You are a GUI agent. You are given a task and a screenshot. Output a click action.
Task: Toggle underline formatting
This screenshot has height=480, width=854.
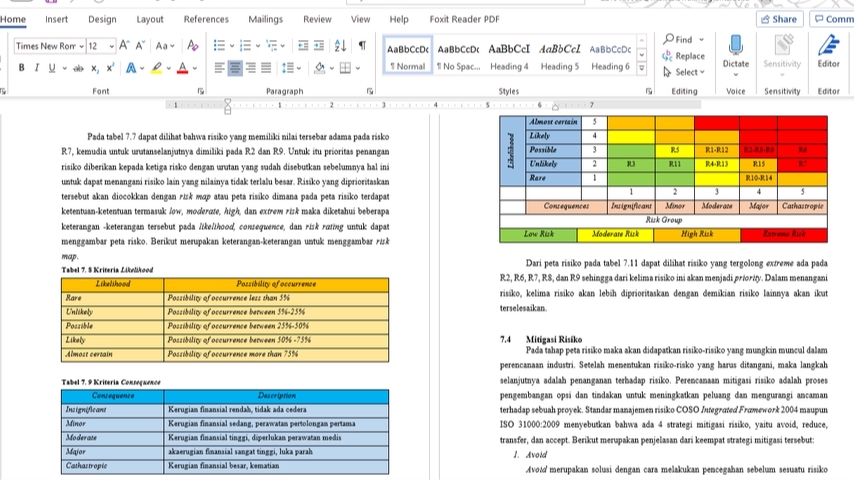pos(52,68)
